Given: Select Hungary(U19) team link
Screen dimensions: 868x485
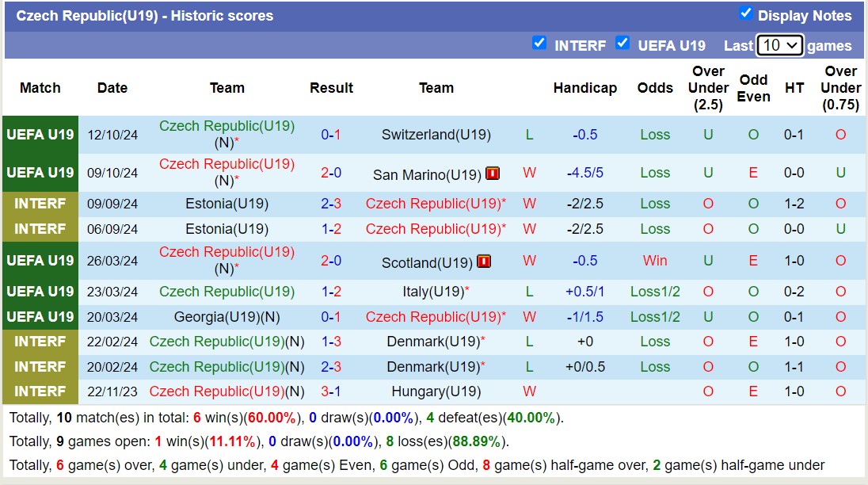Looking at the screenshot, I should pyautogui.click(x=436, y=391).
